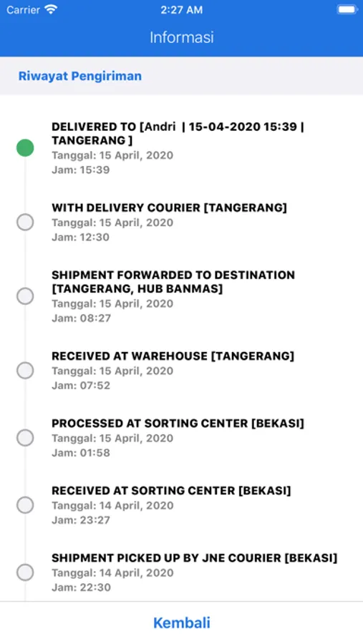Screen dimensions: 363x644
Task: Select With Delivery Courier [Tangerang] entry
Action: [181, 223]
